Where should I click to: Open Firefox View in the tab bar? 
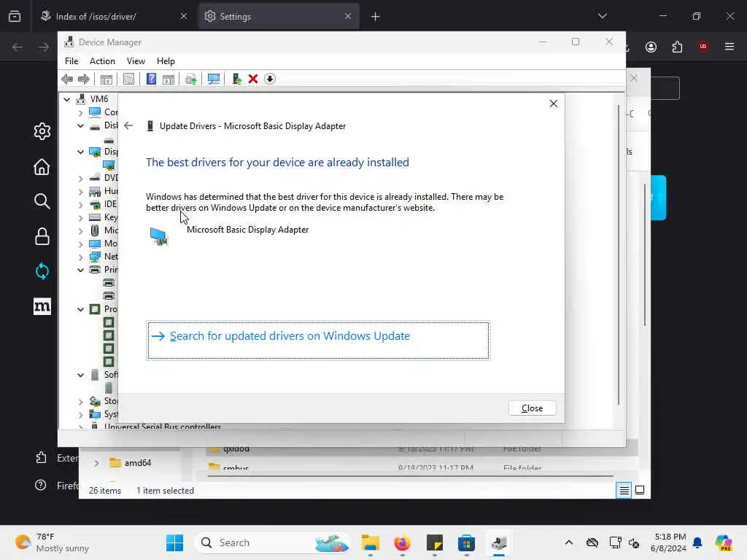(15, 16)
